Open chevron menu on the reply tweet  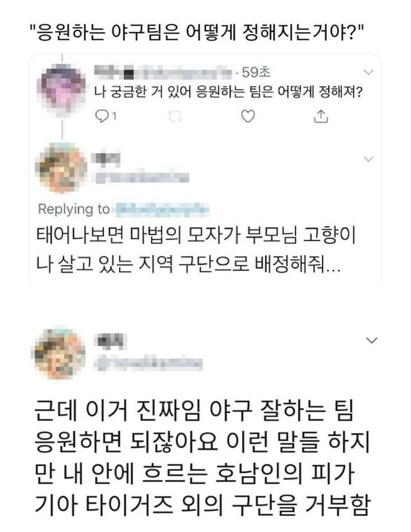(x=368, y=159)
